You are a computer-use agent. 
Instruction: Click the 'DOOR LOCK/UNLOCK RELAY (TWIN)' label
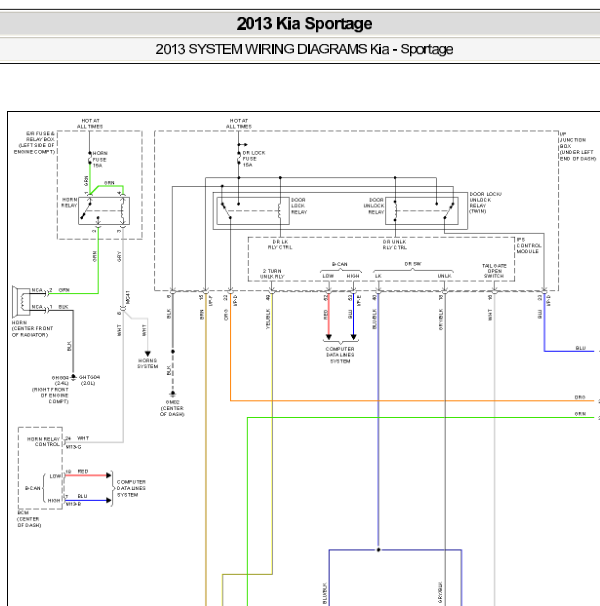pyautogui.click(x=485, y=203)
